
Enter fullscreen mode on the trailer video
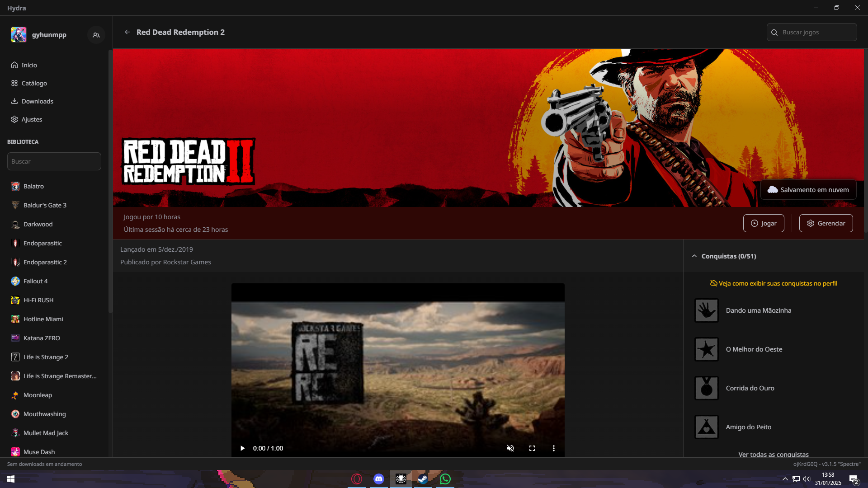point(532,448)
